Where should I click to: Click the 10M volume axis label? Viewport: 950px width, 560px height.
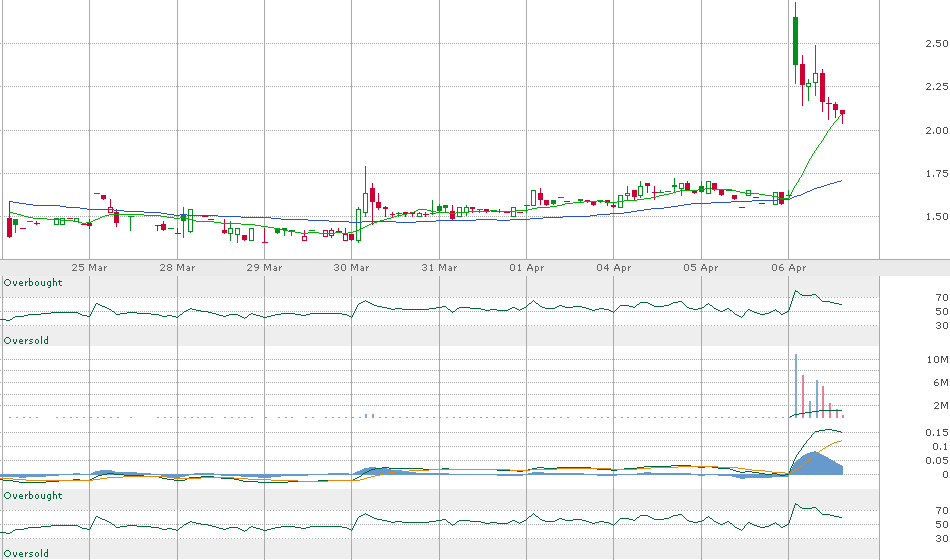pyautogui.click(x=938, y=359)
